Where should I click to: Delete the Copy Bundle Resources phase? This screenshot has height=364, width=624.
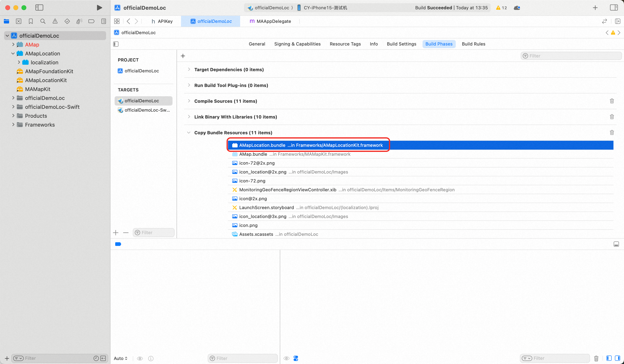click(612, 132)
